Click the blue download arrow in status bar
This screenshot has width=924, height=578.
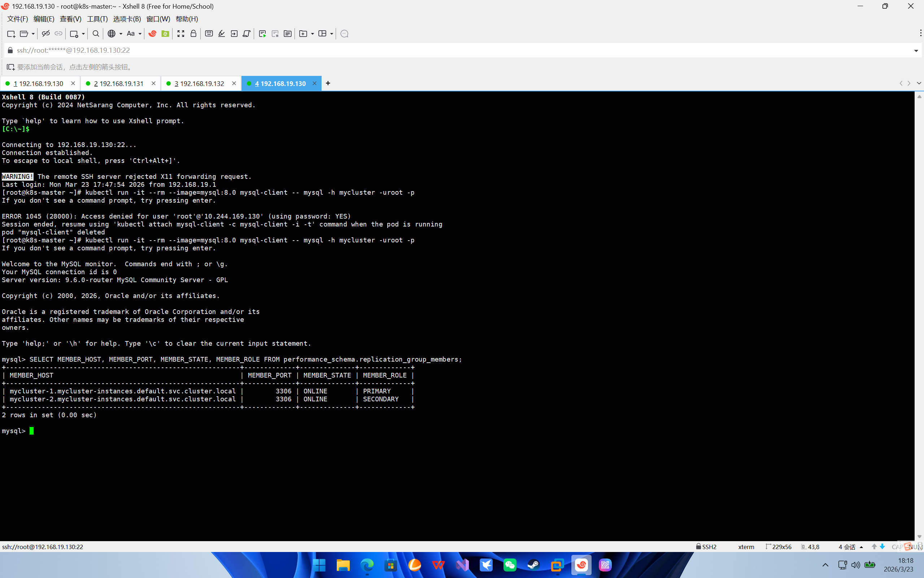click(882, 547)
